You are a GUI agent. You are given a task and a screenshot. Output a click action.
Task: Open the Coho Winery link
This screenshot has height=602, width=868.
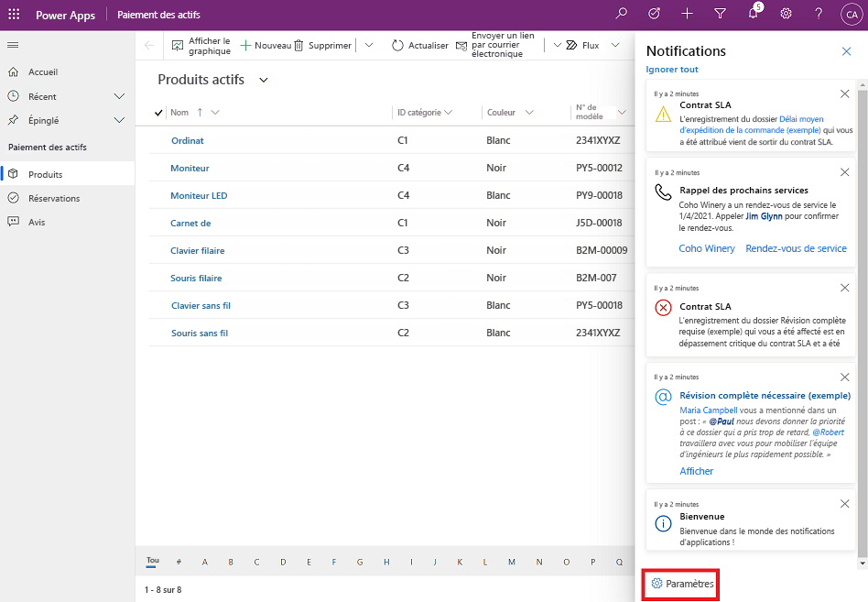(707, 248)
